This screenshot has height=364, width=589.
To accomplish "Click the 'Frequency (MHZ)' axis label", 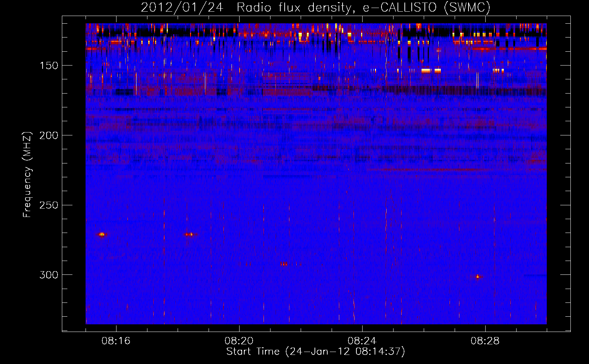I will [x=27, y=175].
